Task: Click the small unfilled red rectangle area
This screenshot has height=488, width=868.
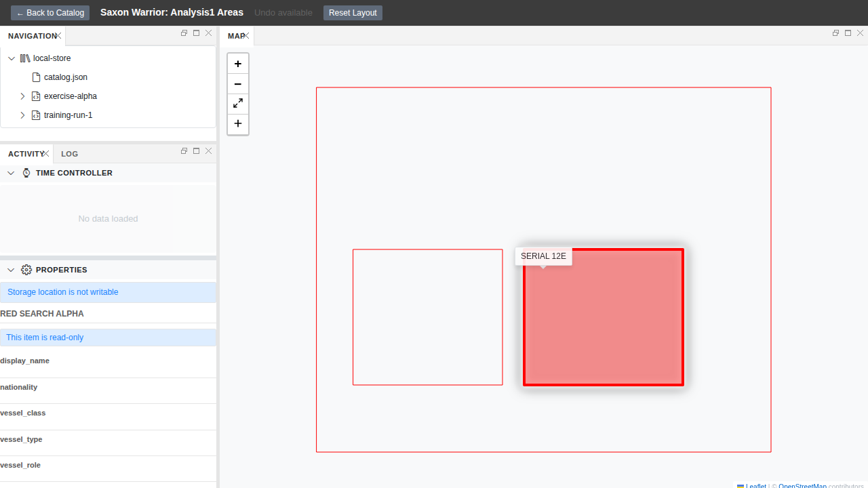Action: 428,317
